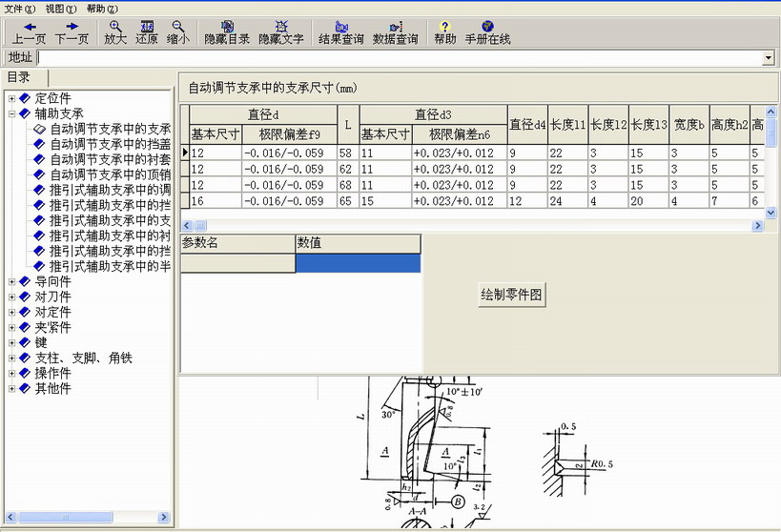Click the 宽度b column header
This screenshot has height=532, width=781.
point(689,125)
